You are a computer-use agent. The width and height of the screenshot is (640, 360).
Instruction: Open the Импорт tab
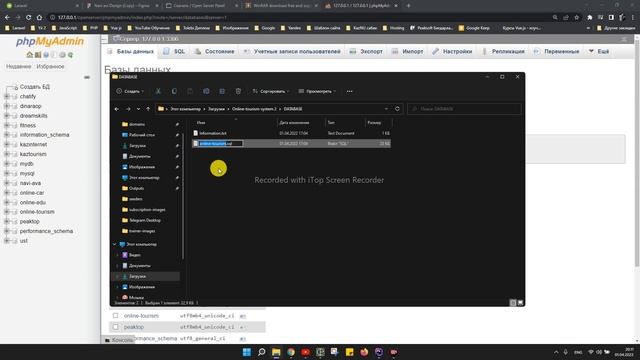click(408, 51)
